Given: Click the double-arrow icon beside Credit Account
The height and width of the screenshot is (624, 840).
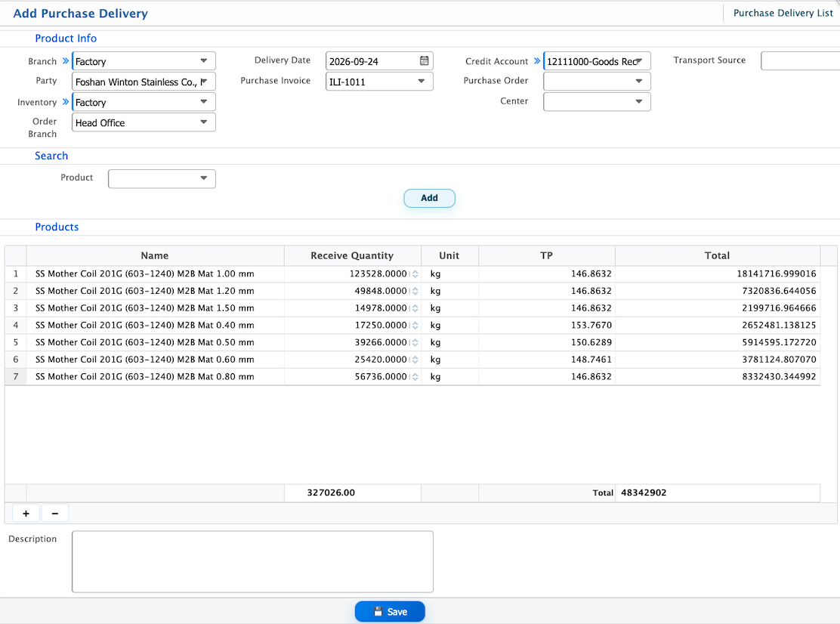Looking at the screenshot, I should pyautogui.click(x=537, y=61).
